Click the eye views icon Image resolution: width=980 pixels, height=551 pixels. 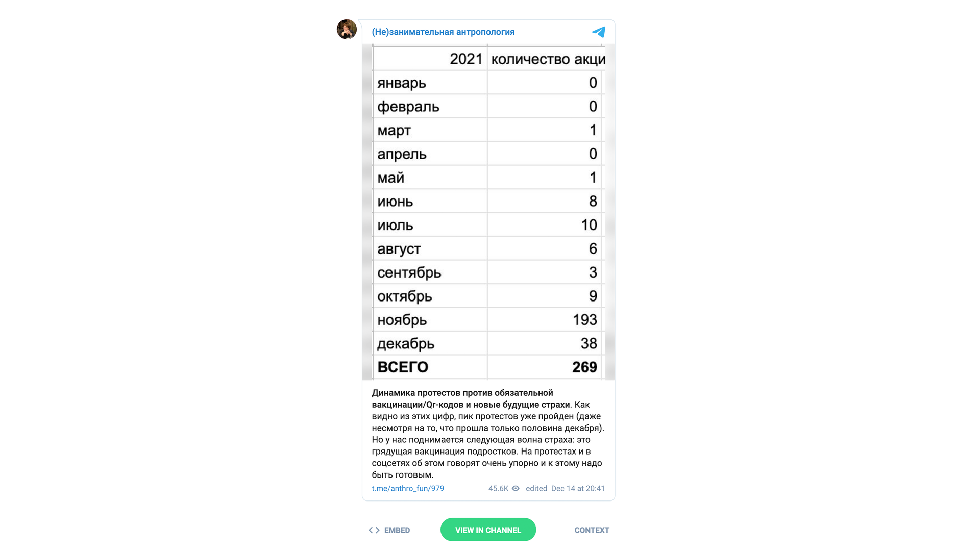(516, 488)
